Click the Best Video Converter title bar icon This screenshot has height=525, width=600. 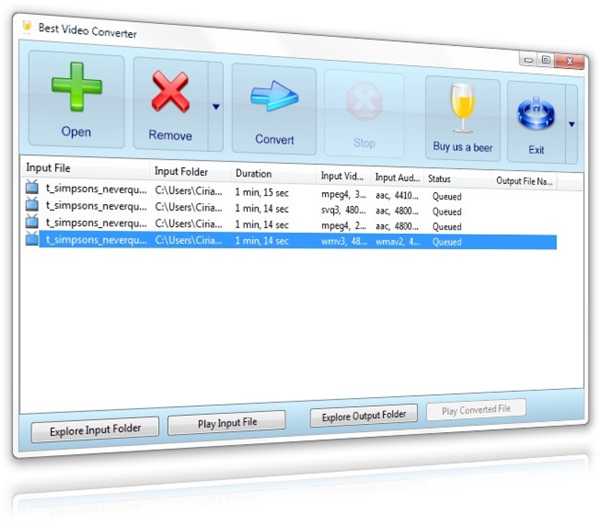pyautogui.click(x=27, y=26)
